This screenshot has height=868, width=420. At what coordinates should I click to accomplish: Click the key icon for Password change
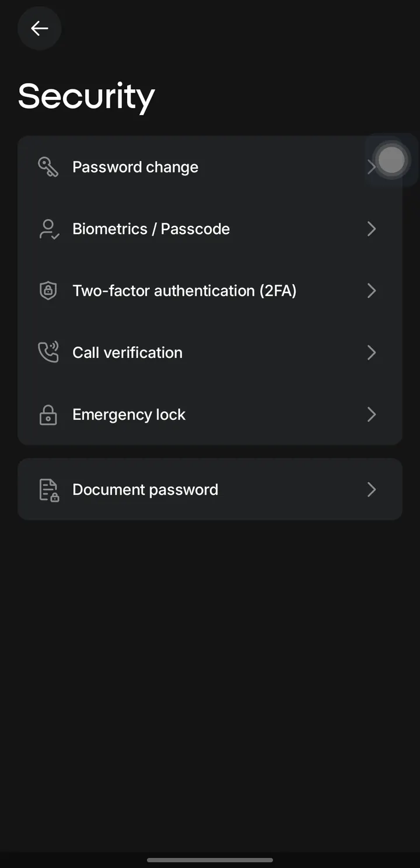click(x=48, y=167)
